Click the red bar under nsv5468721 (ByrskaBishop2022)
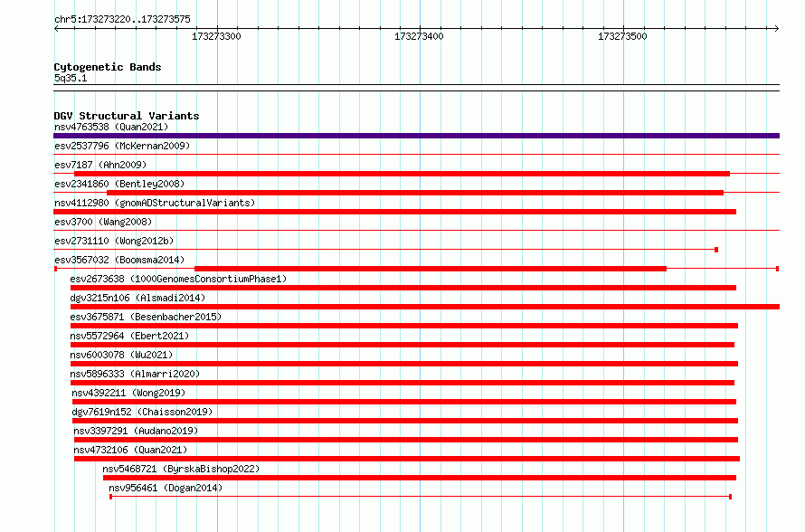This screenshot has width=805, height=532. click(x=420, y=478)
